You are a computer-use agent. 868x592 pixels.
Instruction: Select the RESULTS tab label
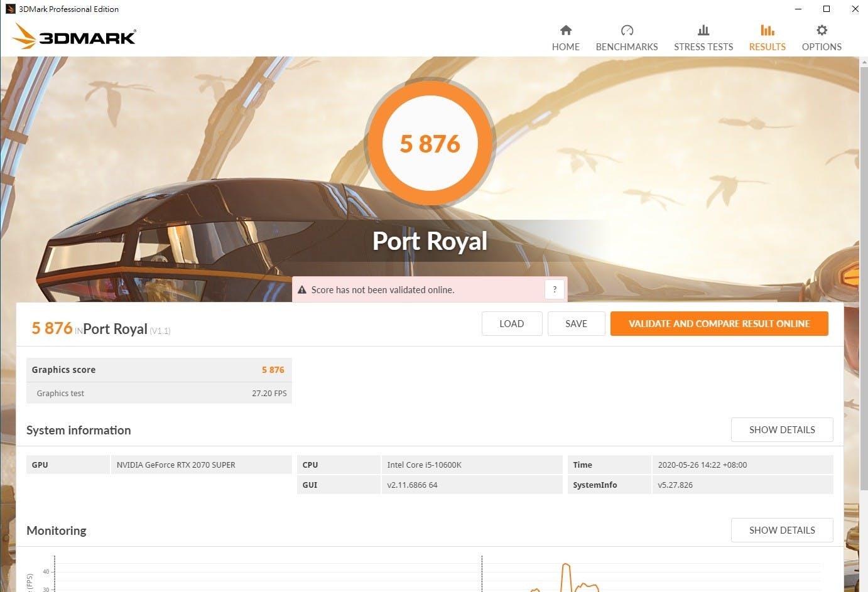pos(768,46)
